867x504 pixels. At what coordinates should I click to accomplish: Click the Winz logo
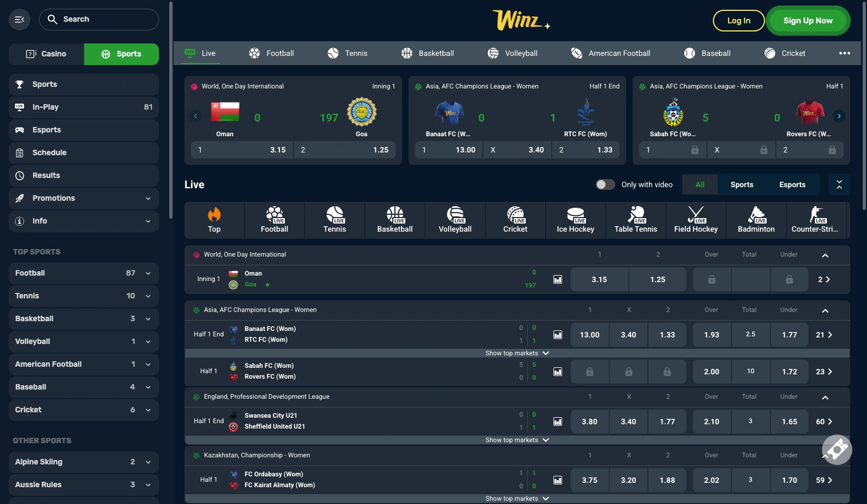pos(521,20)
